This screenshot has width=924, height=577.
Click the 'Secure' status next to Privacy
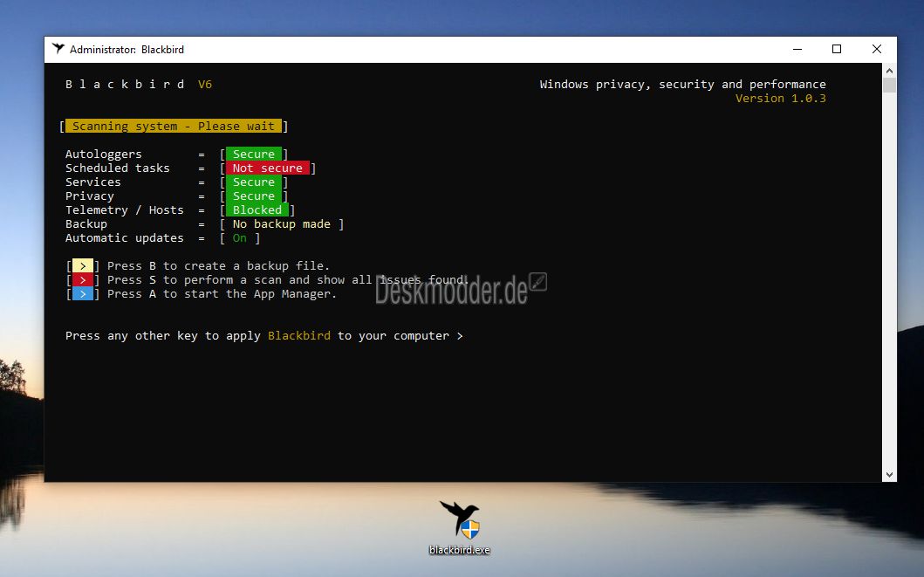[x=253, y=196]
